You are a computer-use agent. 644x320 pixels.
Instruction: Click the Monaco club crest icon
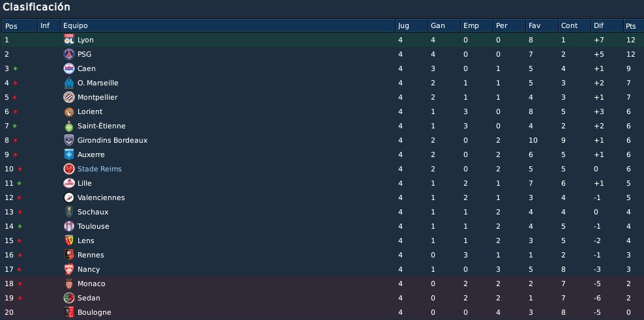coord(69,284)
